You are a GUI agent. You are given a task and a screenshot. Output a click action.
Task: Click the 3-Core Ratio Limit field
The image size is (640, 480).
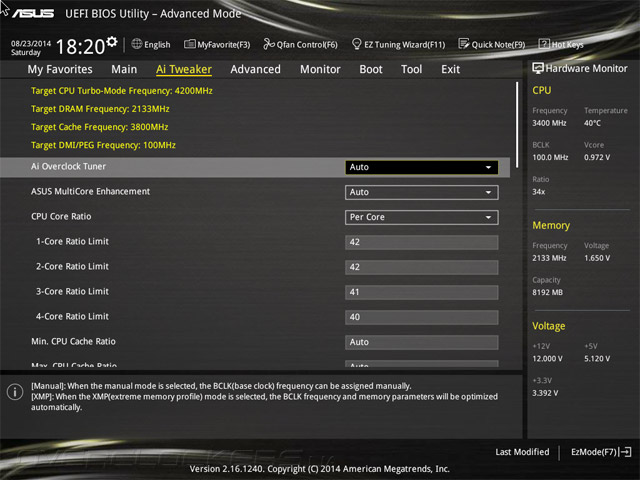422,292
